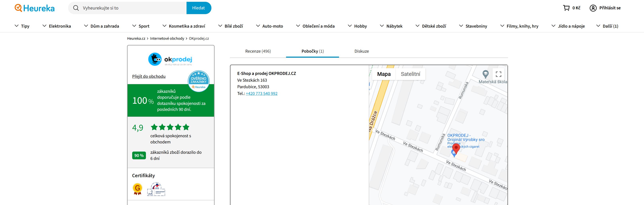Click the Mateřská škola map marker
The image size is (644, 205).
pos(486,74)
